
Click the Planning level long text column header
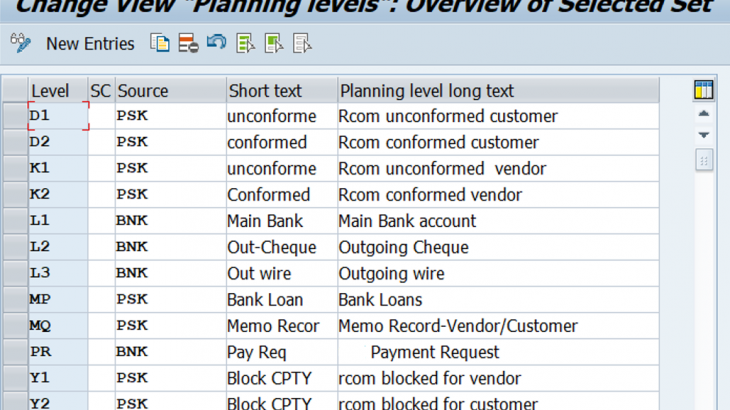click(x=426, y=90)
